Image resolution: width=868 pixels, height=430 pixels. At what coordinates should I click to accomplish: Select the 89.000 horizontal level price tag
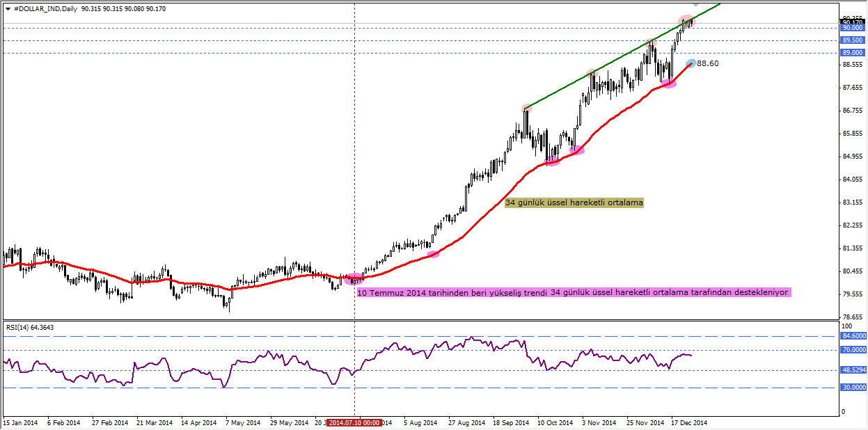852,52
